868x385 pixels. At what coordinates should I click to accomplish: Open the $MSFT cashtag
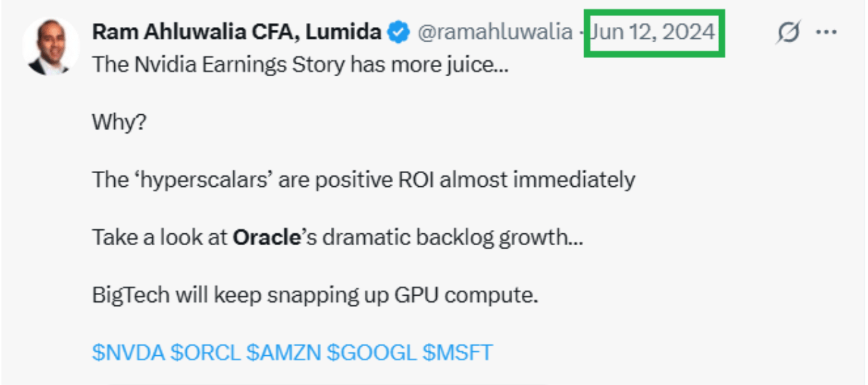[458, 352]
